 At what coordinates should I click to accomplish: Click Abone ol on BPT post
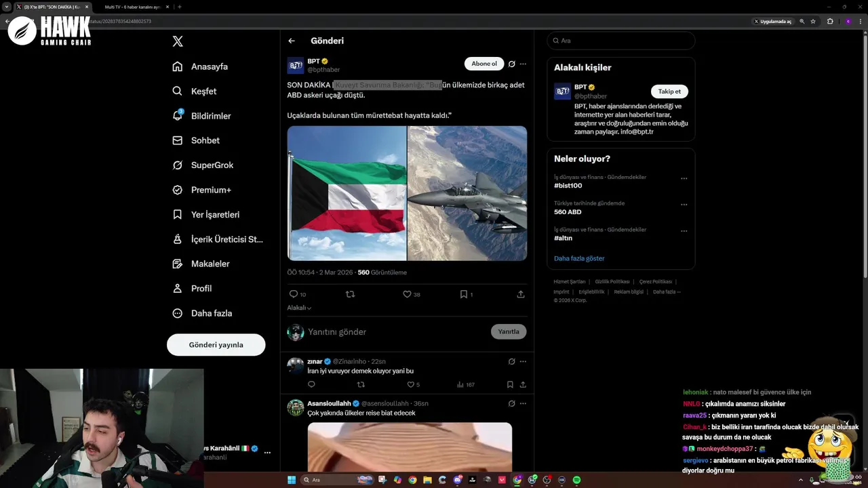click(484, 64)
